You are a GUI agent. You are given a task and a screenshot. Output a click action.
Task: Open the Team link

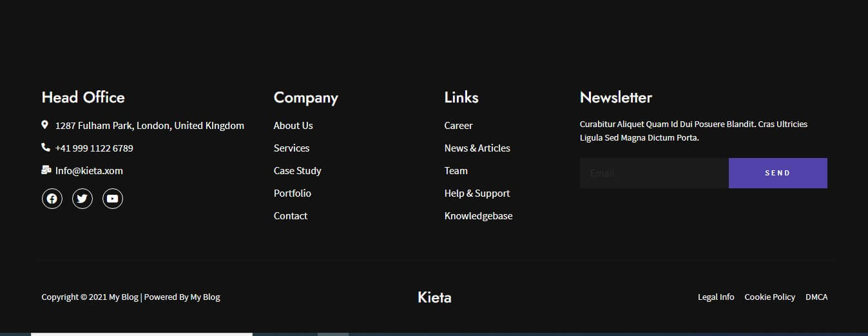click(x=456, y=171)
